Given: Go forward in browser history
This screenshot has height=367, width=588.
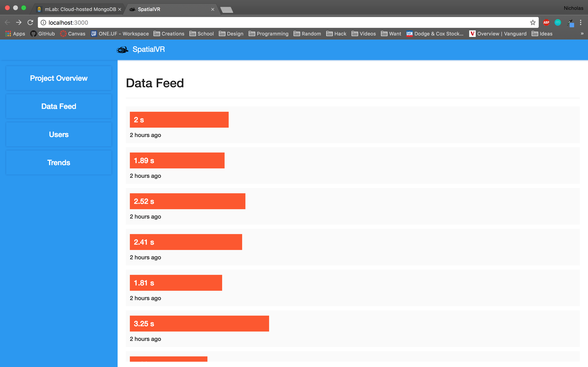Looking at the screenshot, I should (19, 23).
